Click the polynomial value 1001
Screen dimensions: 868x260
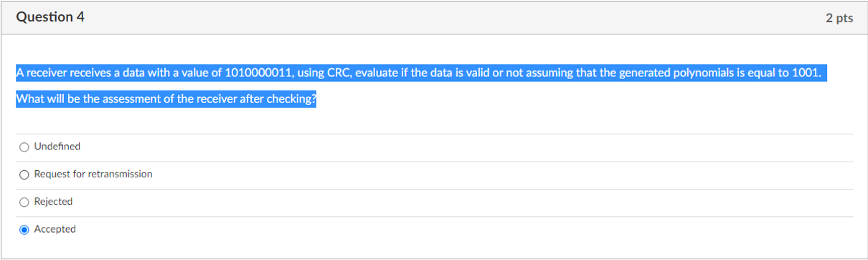pos(805,73)
